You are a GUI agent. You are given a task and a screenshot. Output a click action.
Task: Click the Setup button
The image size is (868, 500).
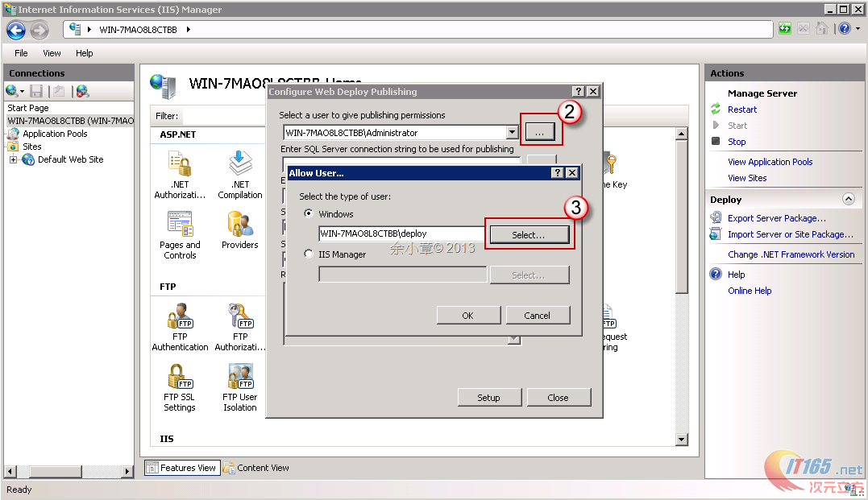pos(489,397)
